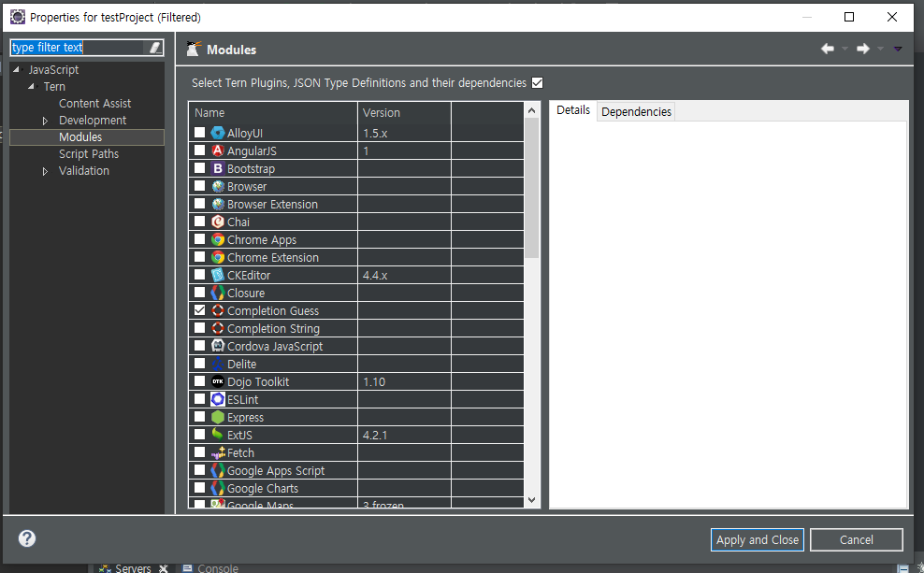
Task: Uncheck the Completion Guess checkbox
Action: tap(200, 309)
